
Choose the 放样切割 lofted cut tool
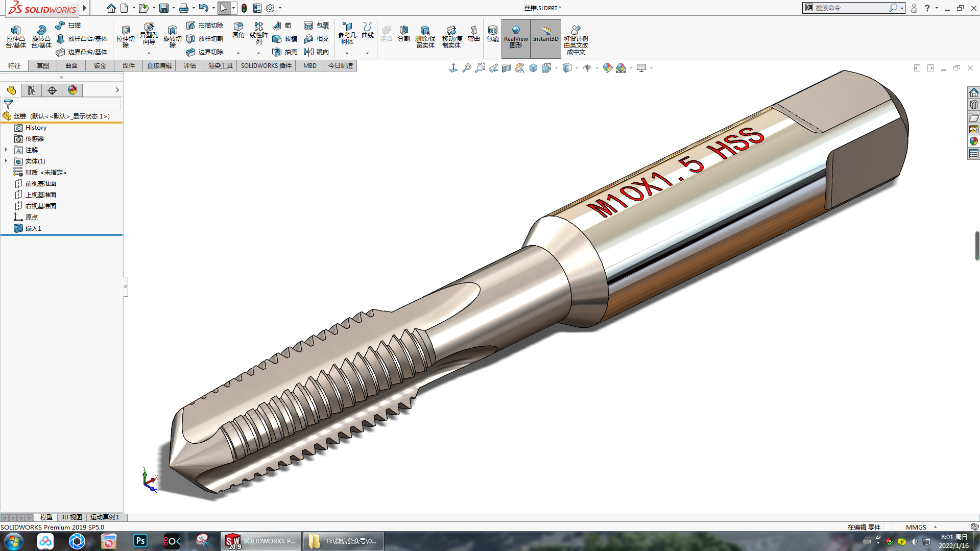click(x=205, y=38)
